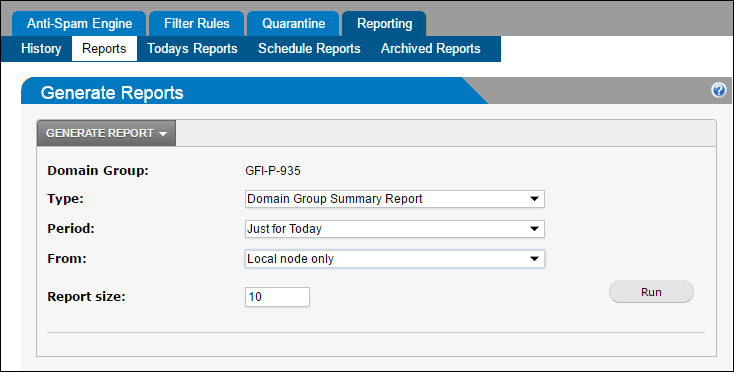This screenshot has width=734, height=372.
Task: Click the Domain Group label text
Action: 98,171
